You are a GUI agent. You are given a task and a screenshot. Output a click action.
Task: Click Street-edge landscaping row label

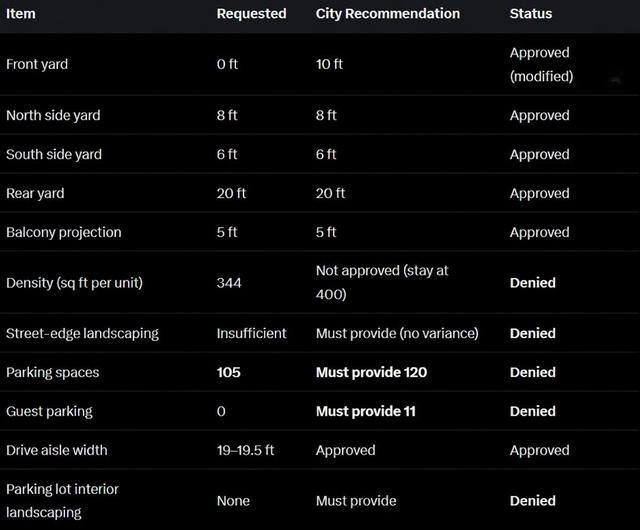[82, 334]
